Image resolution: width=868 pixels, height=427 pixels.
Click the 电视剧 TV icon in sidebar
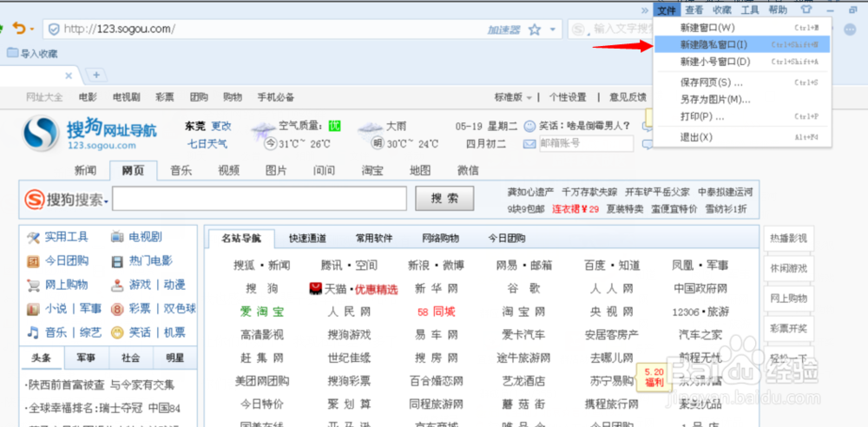coord(117,238)
